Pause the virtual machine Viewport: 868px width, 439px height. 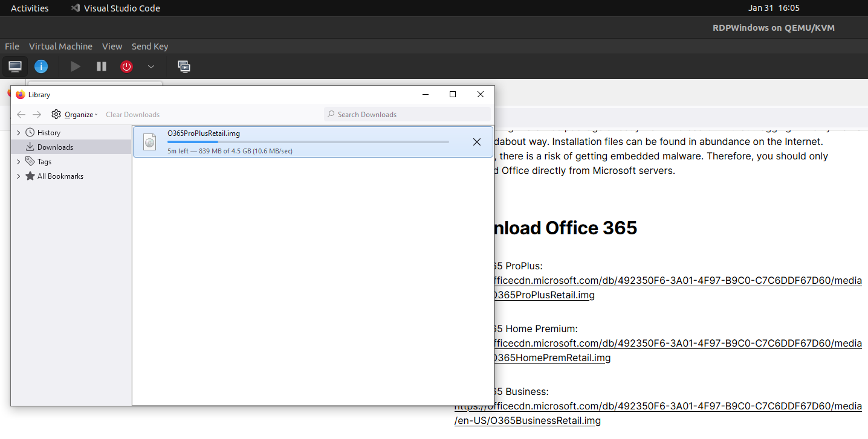click(102, 66)
